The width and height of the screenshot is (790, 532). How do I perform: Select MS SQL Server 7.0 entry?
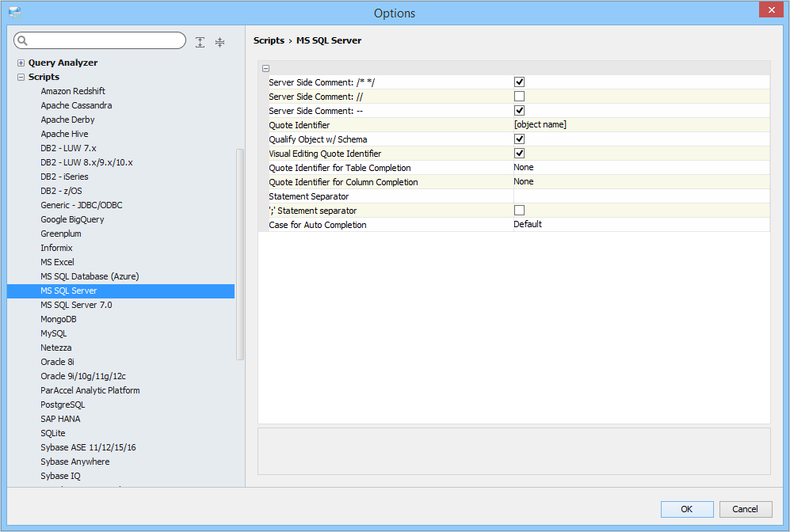point(77,305)
